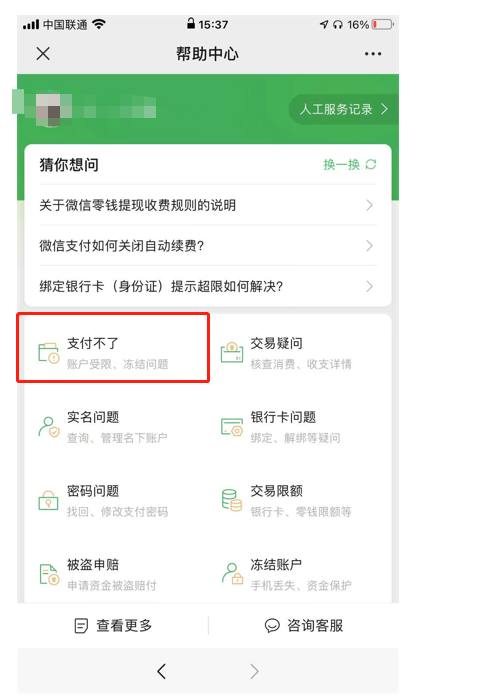Viewport: 477px width, 699px height.
Task: Tap the 密码问题 lock icon
Action: point(49,500)
